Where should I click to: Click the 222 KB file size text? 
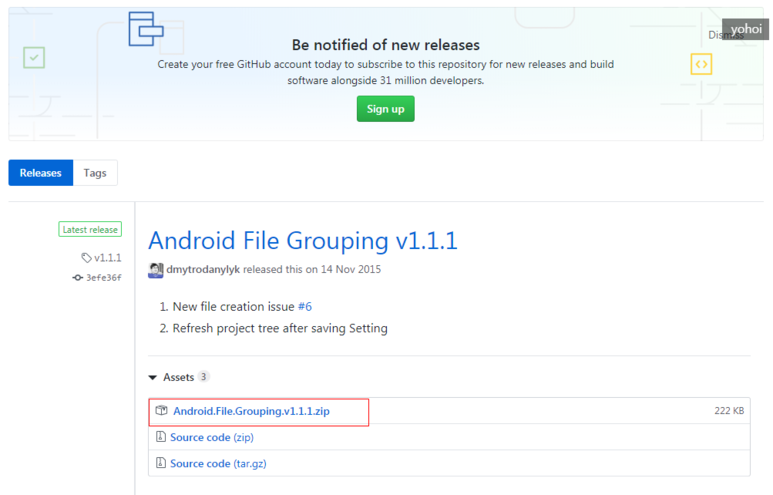(729, 411)
